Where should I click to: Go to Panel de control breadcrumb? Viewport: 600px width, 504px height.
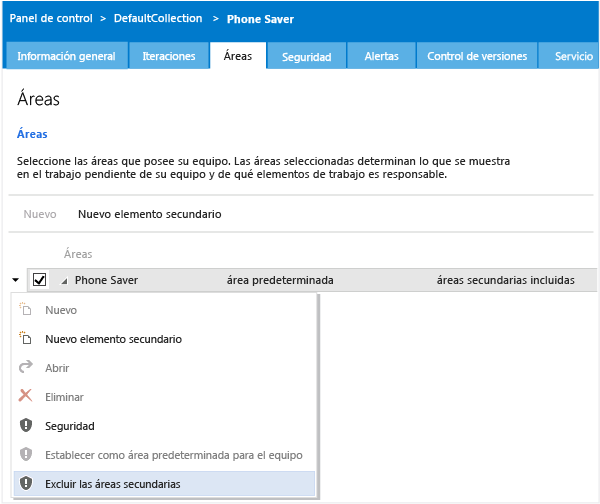[51, 18]
